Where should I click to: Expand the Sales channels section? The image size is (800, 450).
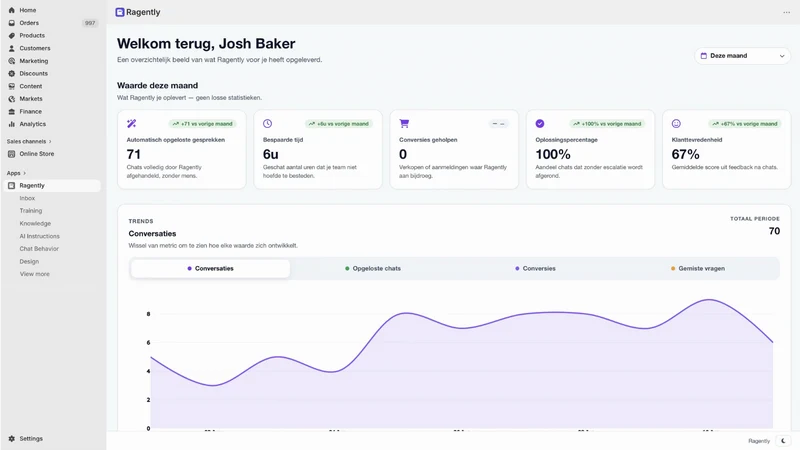(29, 141)
